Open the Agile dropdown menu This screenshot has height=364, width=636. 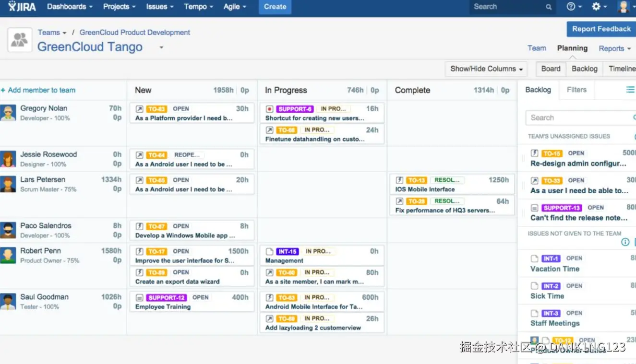235,7
